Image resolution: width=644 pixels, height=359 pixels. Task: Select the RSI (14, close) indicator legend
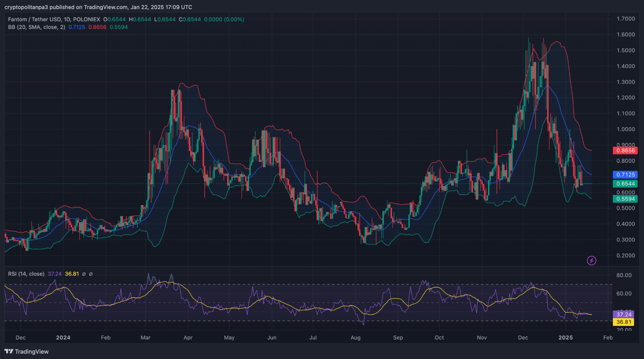pyautogui.click(x=26, y=274)
